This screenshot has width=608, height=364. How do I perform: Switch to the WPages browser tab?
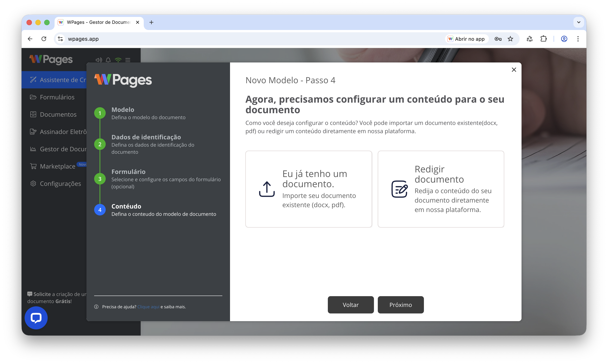[96, 22]
